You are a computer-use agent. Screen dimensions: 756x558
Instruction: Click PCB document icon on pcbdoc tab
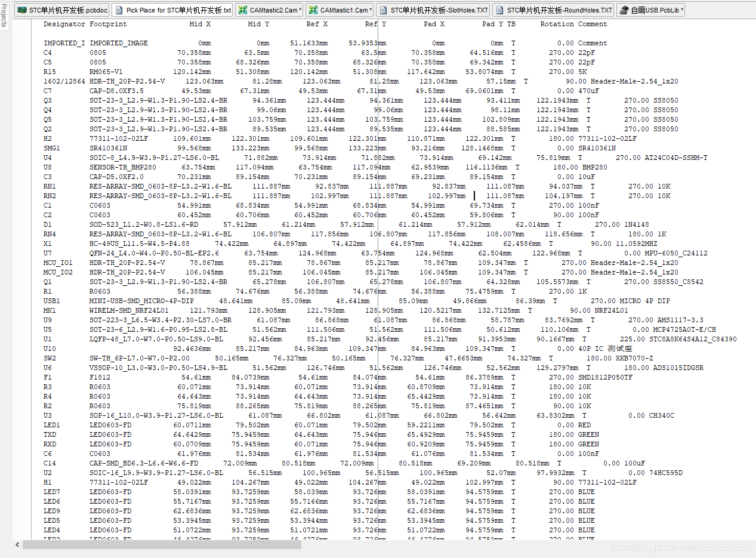(x=22, y=10)
